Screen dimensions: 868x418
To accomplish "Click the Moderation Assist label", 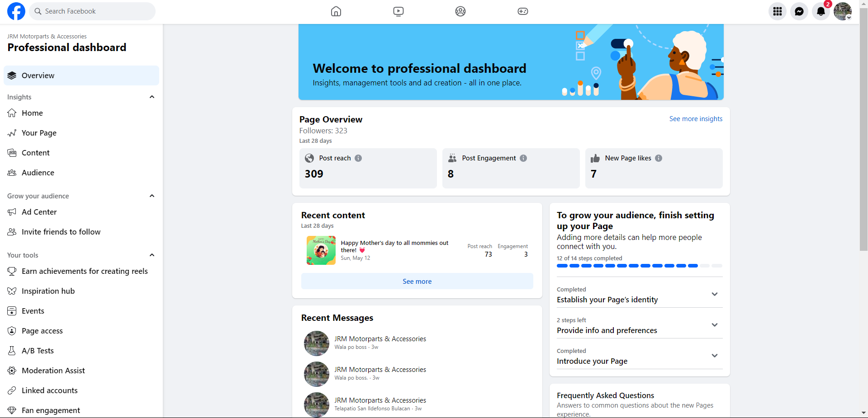I will (53, 371).
